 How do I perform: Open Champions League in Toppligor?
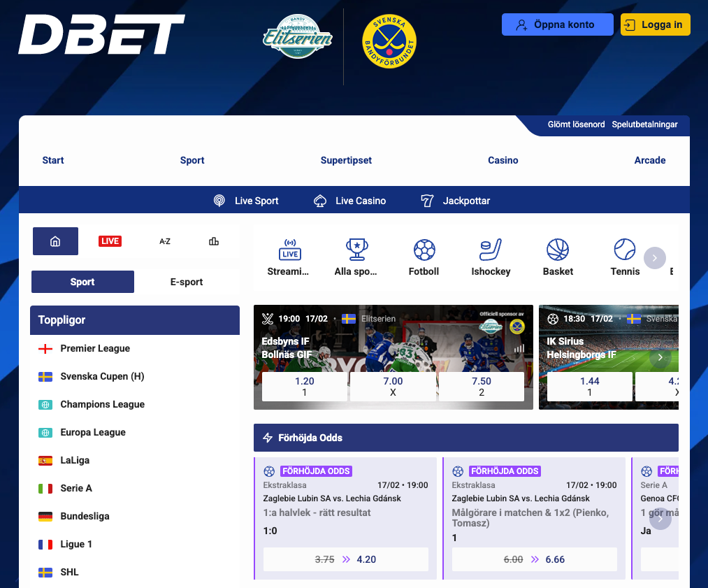[135, 405]
